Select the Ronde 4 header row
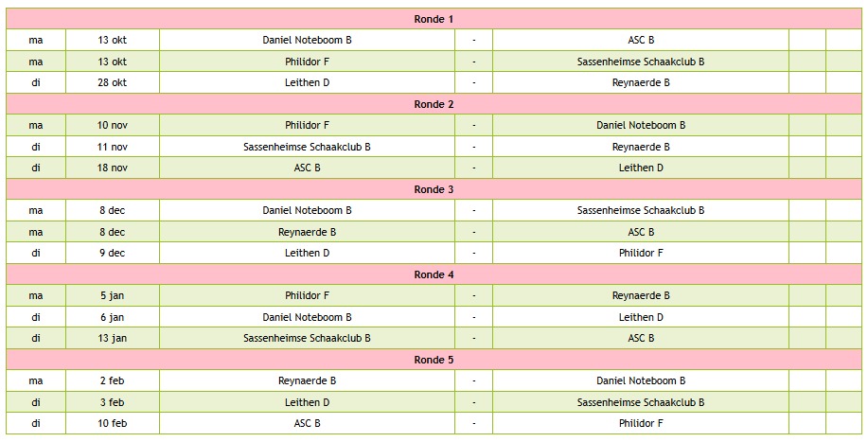 point(434,274)
